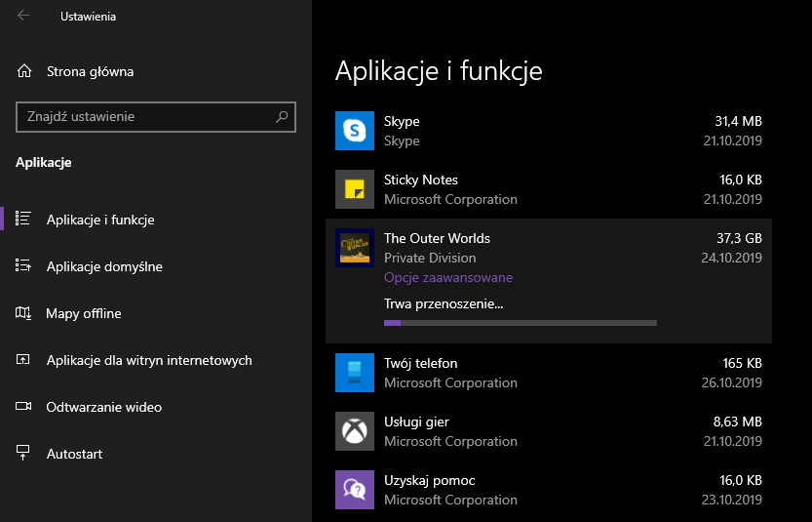Click the Odtwarzanie wideo camera icon

click(x=23, y=407)
